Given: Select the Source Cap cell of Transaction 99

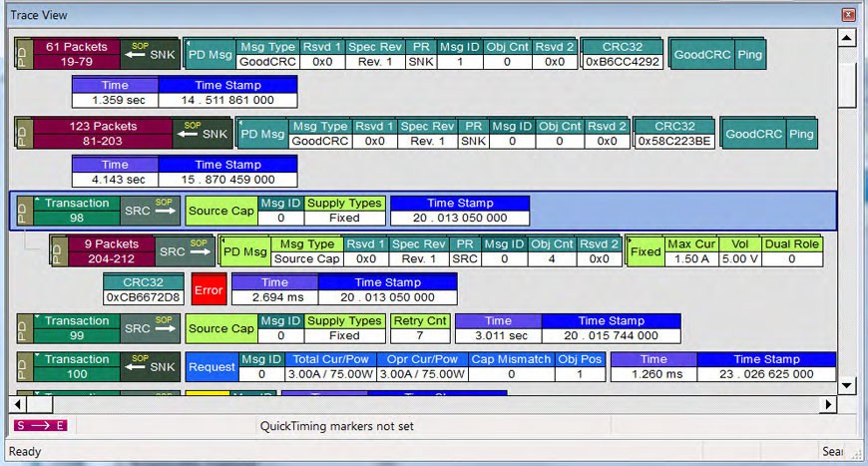Looking at the screenshot, I should point(220,328).
